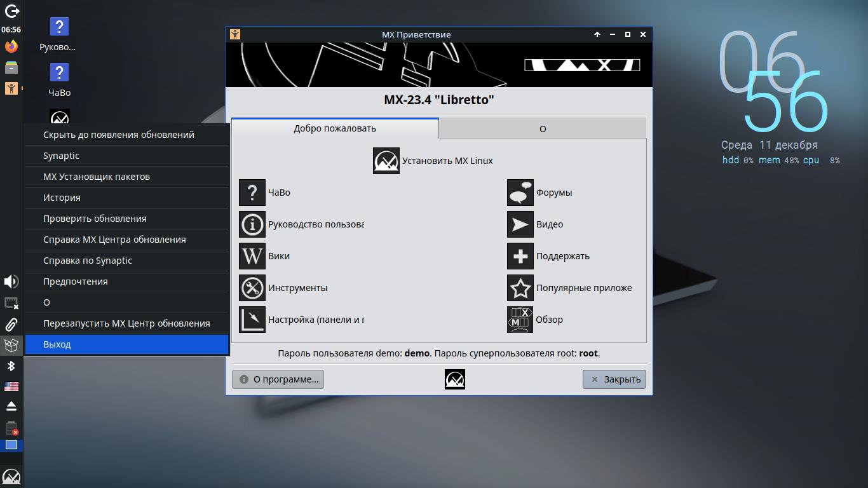Image resolution: width=868 pixels, height=488 pixels.
Task: Open the Инструменты tools icon
Action: click(x=252, y=288)
